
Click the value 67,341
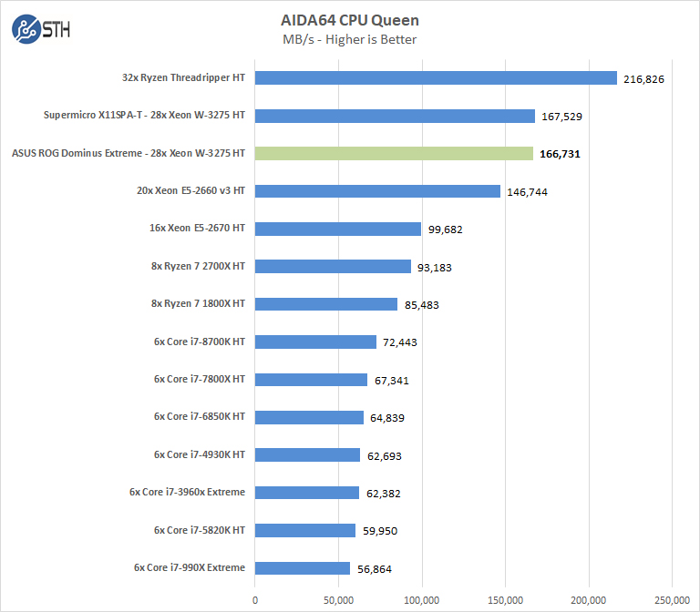[392, 381]
